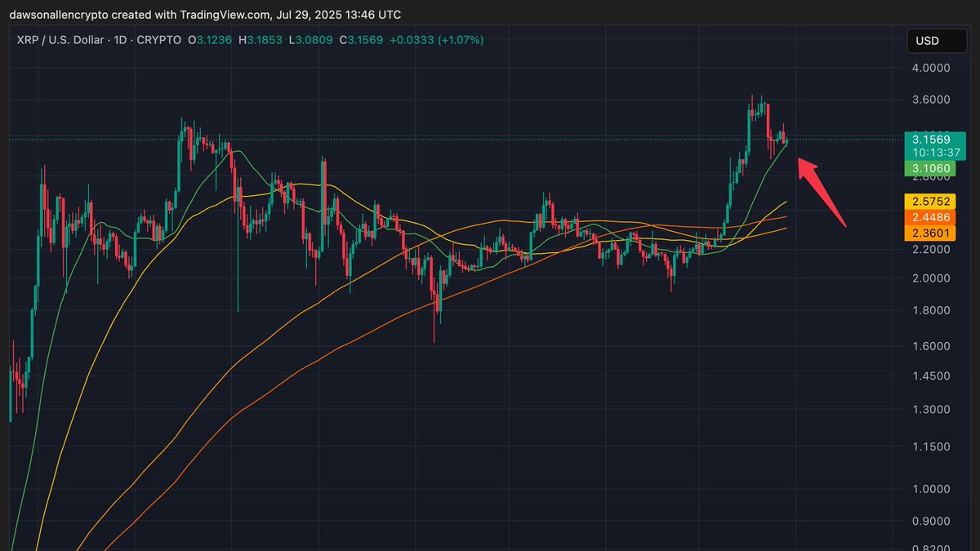Click the orange-red moving average label 2.4486
Image resolution: width=980 pixels, height=551 pixels.
pos(932,217)
